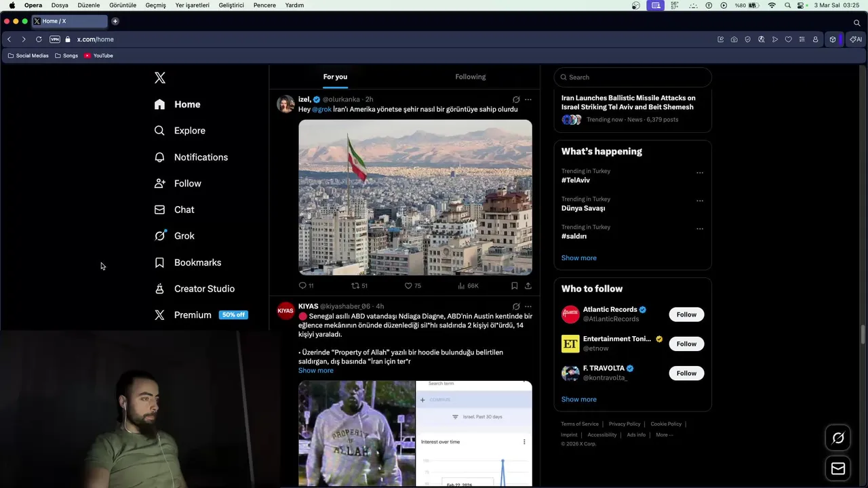Click the address bar x.com/home
The image size is (868, 488).
(95, 39)
